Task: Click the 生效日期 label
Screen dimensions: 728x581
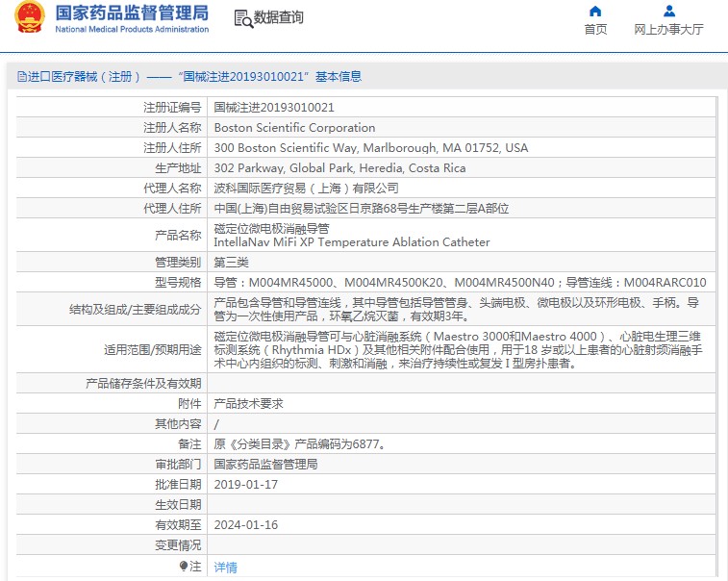Action: pos(178,505)
